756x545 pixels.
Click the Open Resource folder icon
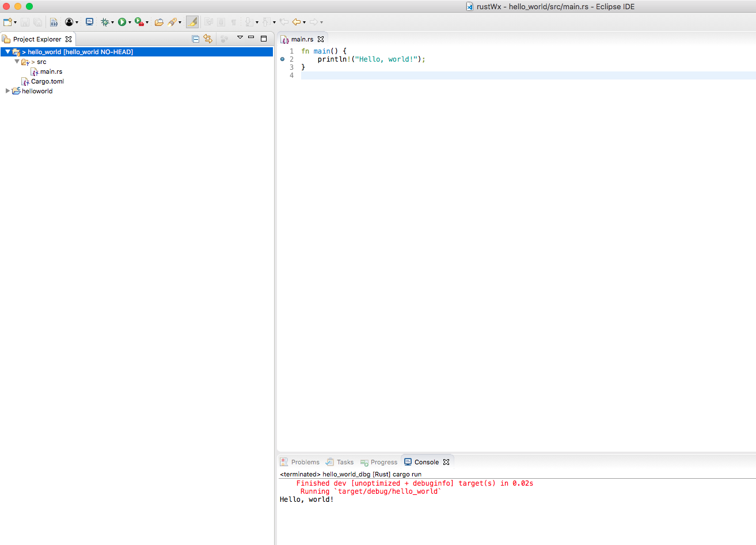[159, 21]
